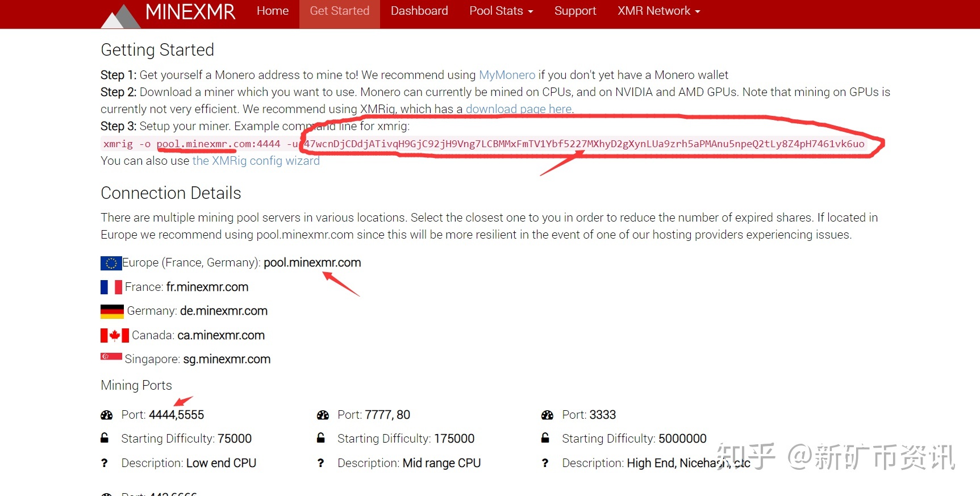Click the xmrig example command line code
980x496 pixels.
(x=483, y=144)
